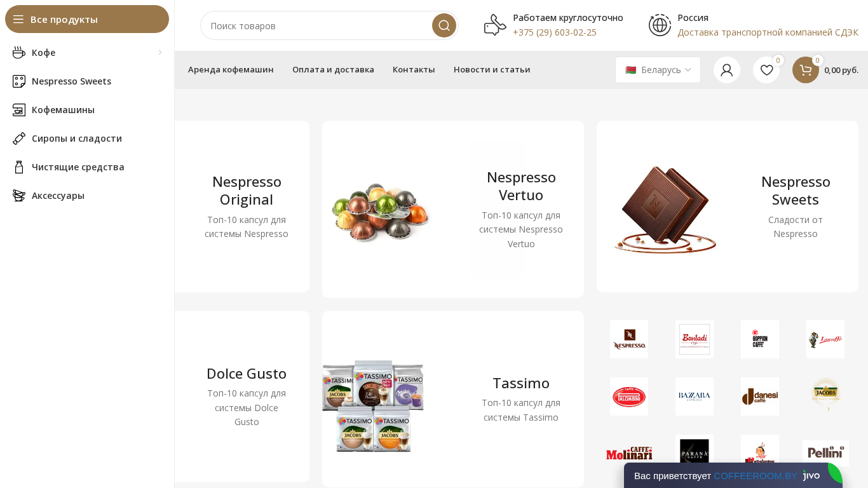Viewport: 868px width, 488px height.
Task: Click the Nespresso brand logo
Action: [x=629, y=339]
